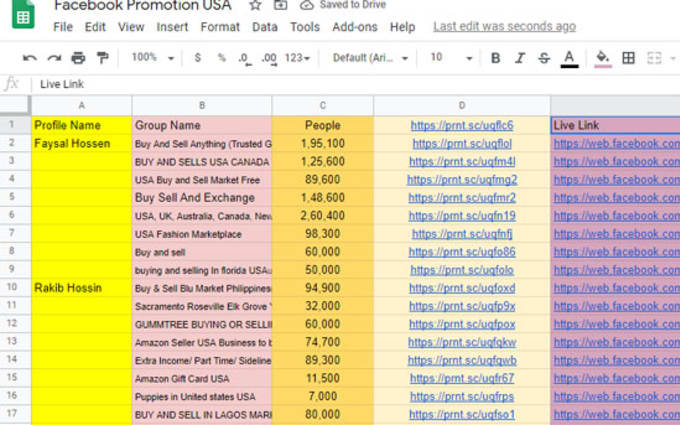Format as currency dollar sign
Image resolution: width=680 pixels, height=425 pixels.
(198, 58)
